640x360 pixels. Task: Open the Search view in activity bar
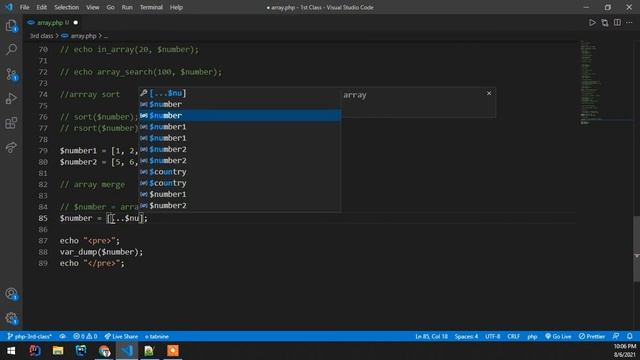11,50
